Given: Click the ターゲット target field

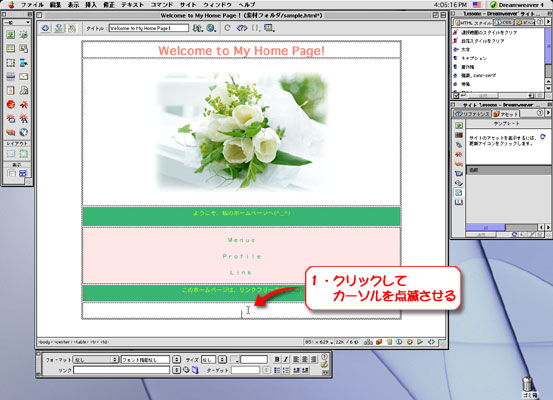Looking at the screenshot, I should pos(245,370).
